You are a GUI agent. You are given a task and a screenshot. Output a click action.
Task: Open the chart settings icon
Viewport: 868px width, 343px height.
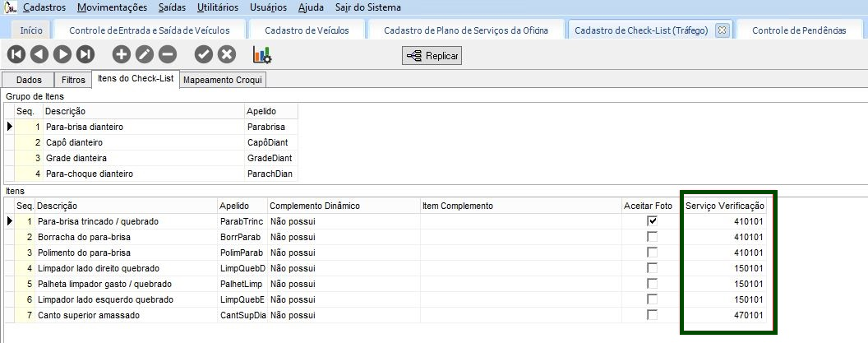pyautogui.click(x=262, y=55)
